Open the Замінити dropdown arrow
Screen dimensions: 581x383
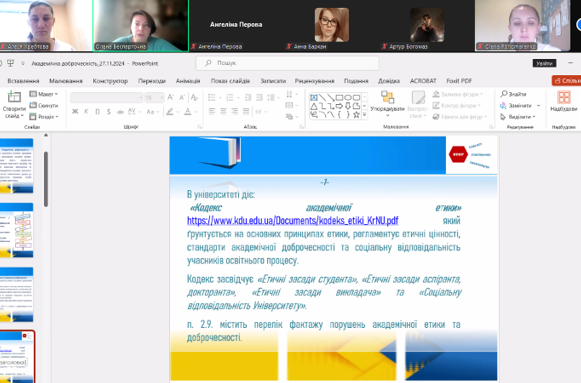(538, 106)
